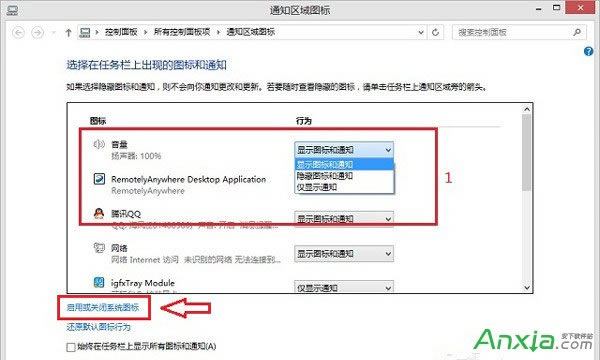Click the list scrollbar down arrow

tap(527, 287)
